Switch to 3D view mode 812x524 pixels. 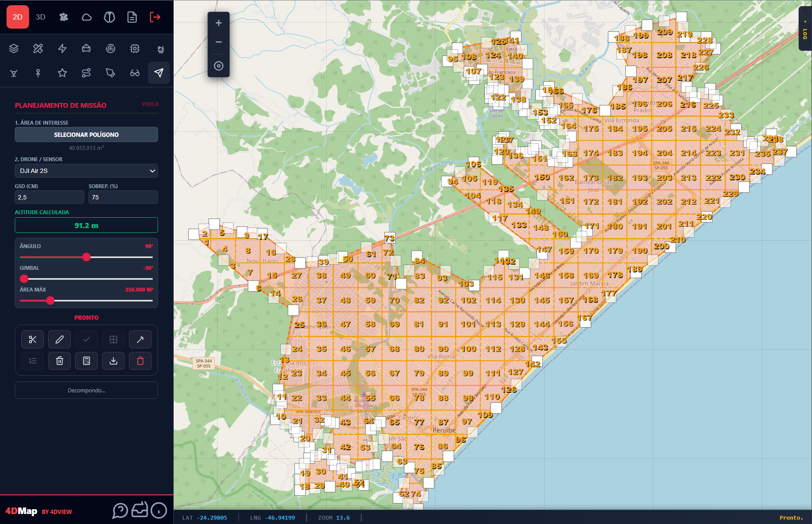(x=40, y=17)
